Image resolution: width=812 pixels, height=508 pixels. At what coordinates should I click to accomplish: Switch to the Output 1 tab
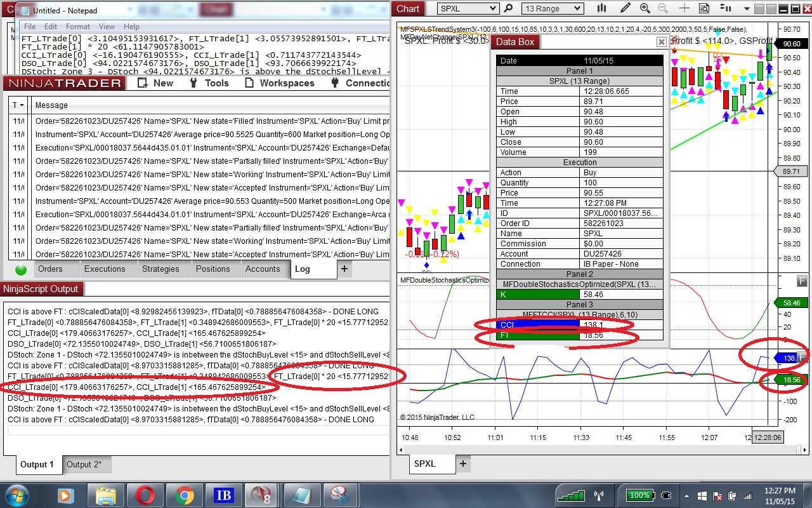pos(38,464)
